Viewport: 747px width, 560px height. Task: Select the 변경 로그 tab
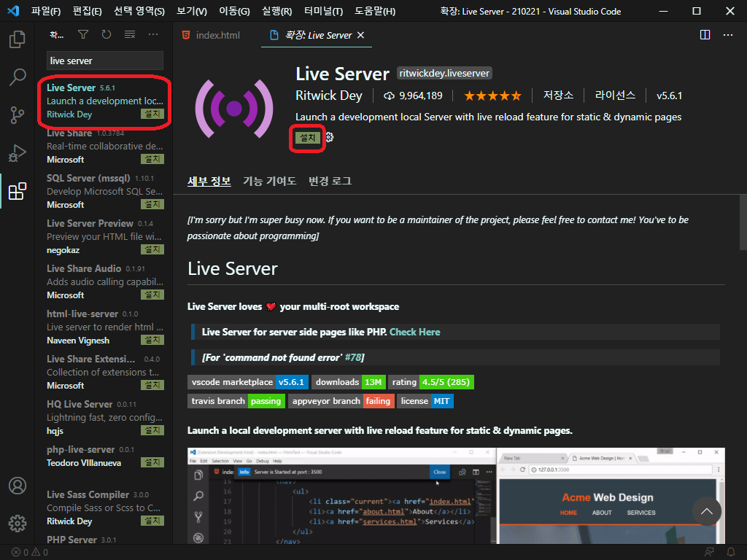330,181
